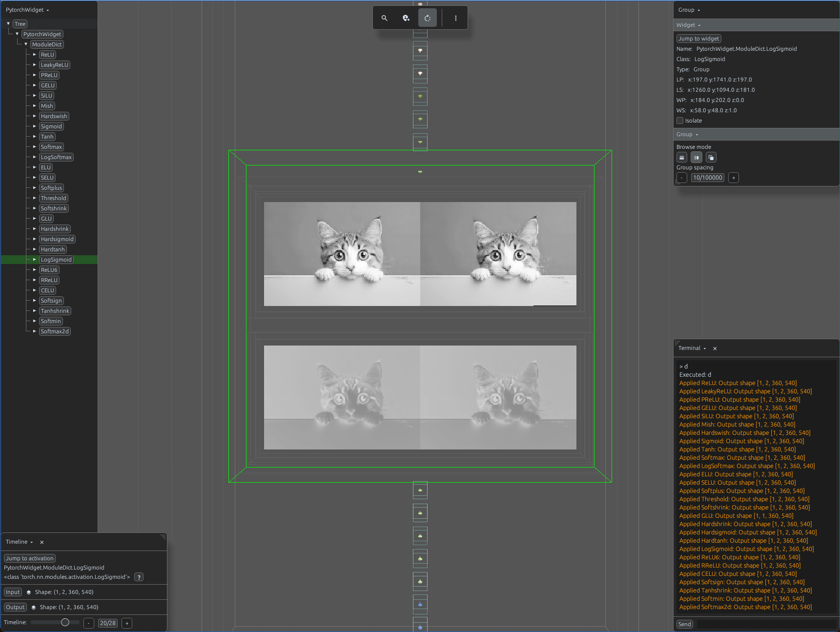This screenshot has height=632, width=840.
Task: Click the Output button in Timeline panel
Action: click(x=15, y=608)
